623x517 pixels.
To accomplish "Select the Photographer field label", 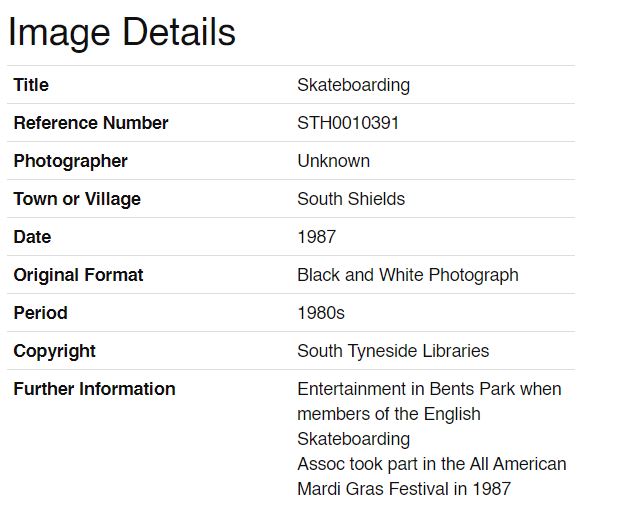I will click(x=71, y=161).
